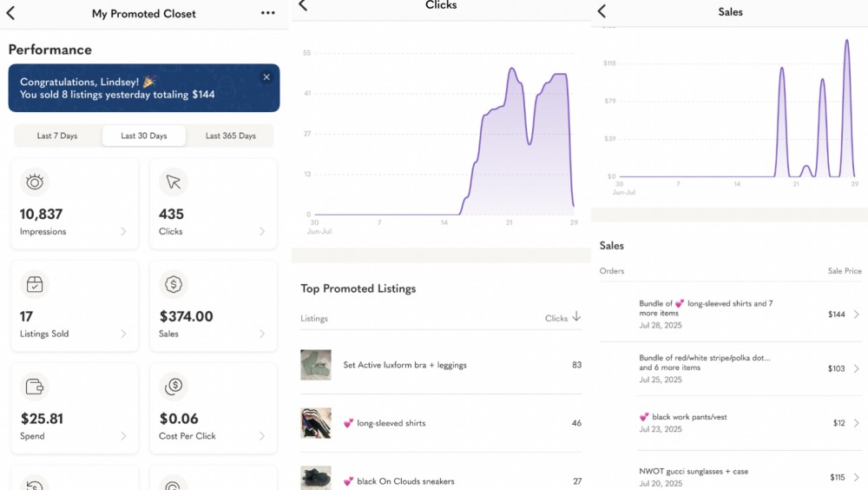Expand the Clicks card chevron
868x490 pixels.
coord(262,231)
